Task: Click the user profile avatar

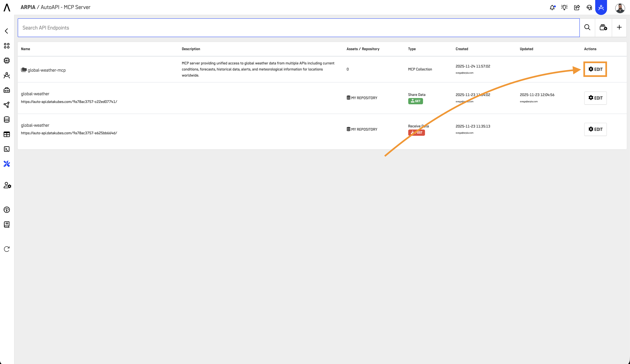Action: 620,8
